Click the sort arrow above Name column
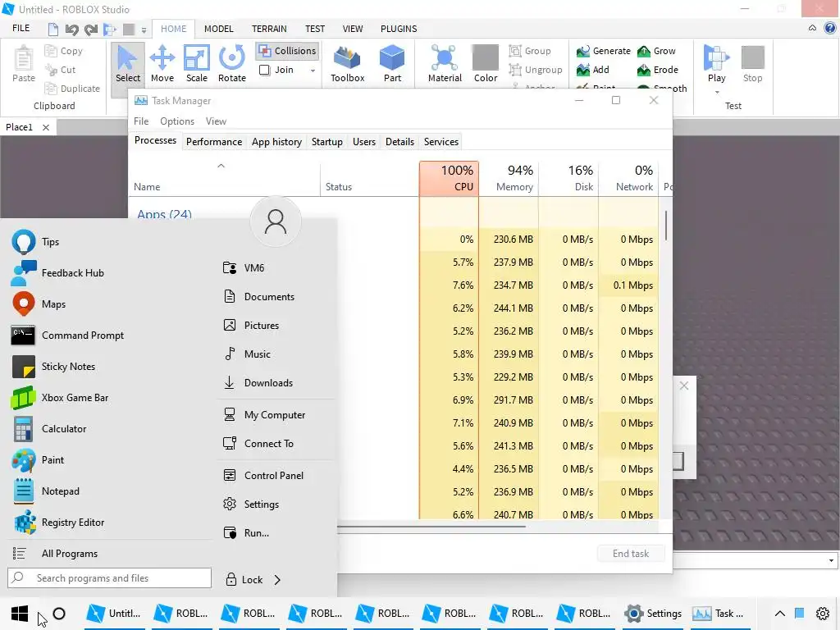The height and width of the screenshot is (630, 840). point(221,166)
